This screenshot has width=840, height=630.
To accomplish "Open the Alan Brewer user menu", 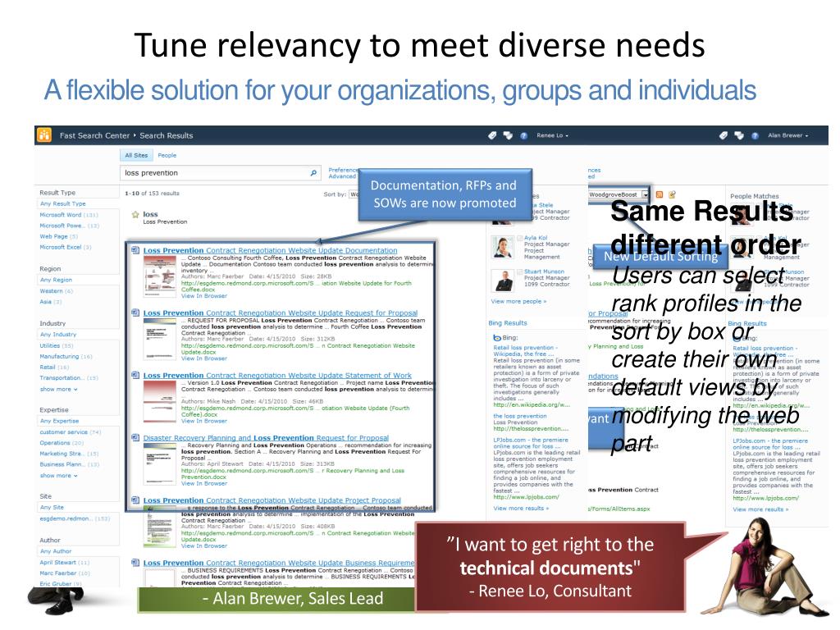I will click(x=788, y=135).
